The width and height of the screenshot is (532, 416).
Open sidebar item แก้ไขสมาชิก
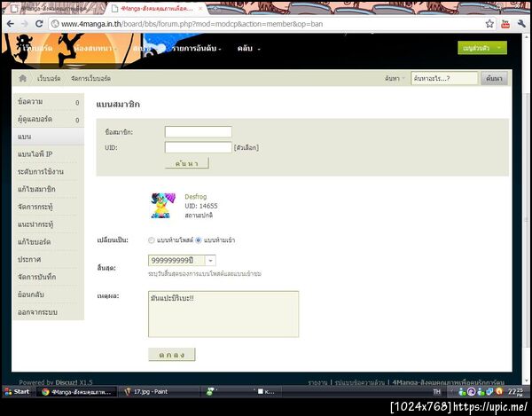point(48,189)
